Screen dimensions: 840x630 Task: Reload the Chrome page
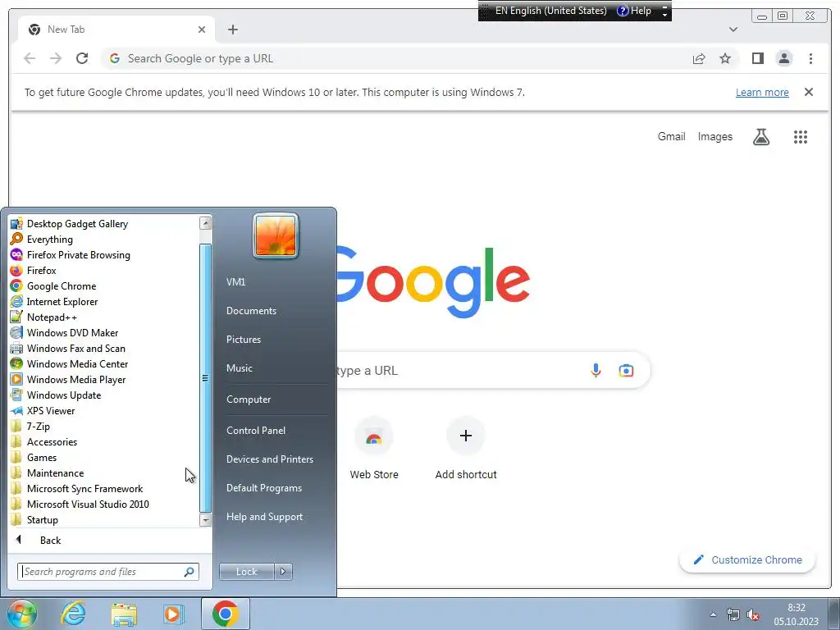(82, 58)
